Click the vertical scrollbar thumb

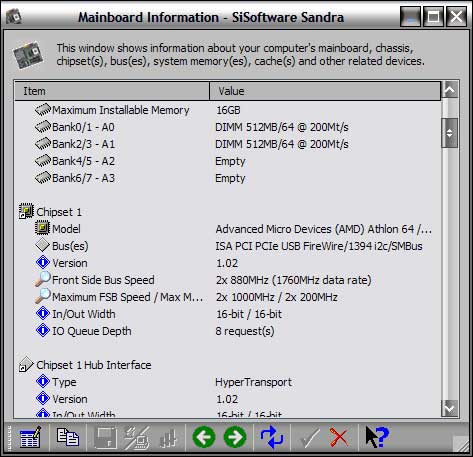(x=450, y=133)
